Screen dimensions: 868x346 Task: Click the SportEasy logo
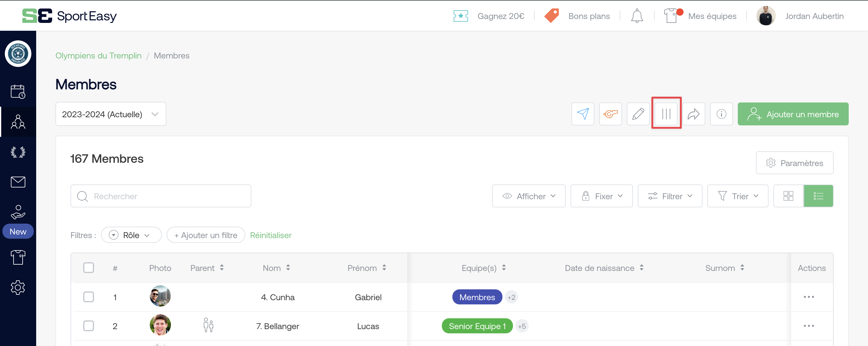69,16
